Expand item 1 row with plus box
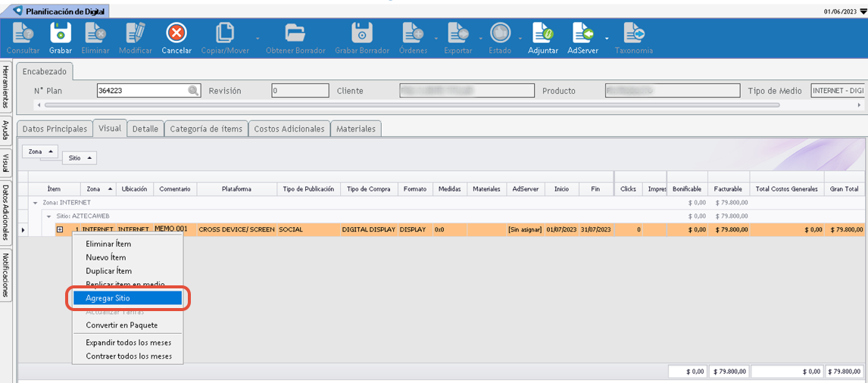This screenshot has height=383, width=868. click(x=59, y=229)
